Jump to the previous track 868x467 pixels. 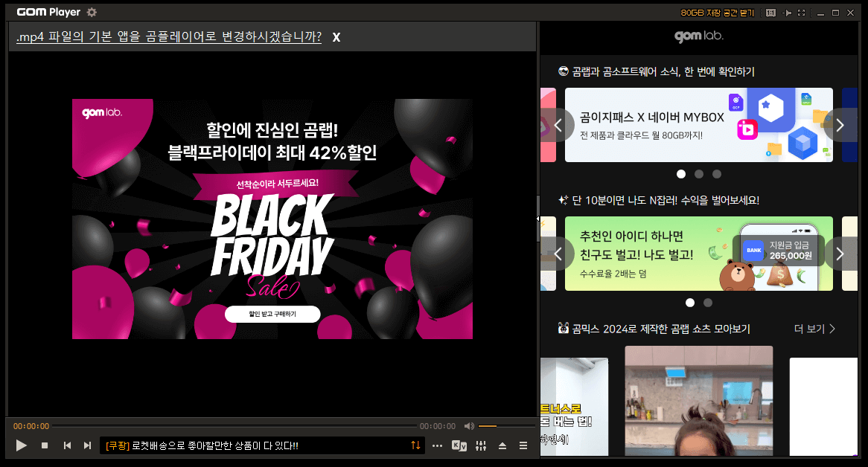[67, 445]
